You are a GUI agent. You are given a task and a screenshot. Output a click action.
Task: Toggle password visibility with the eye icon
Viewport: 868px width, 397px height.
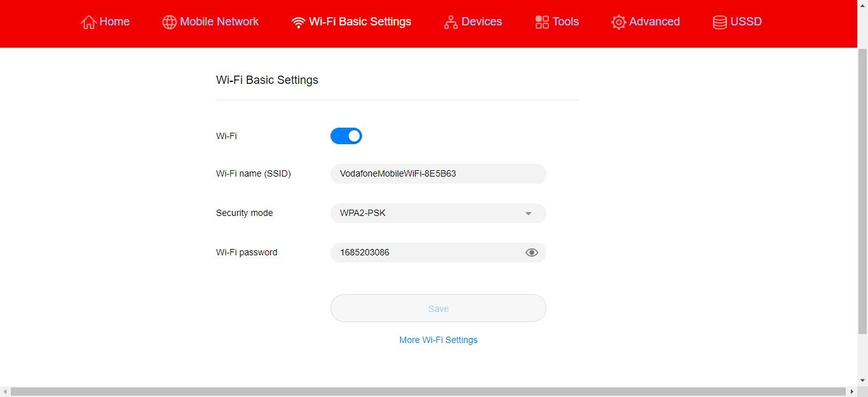(532, 253)
